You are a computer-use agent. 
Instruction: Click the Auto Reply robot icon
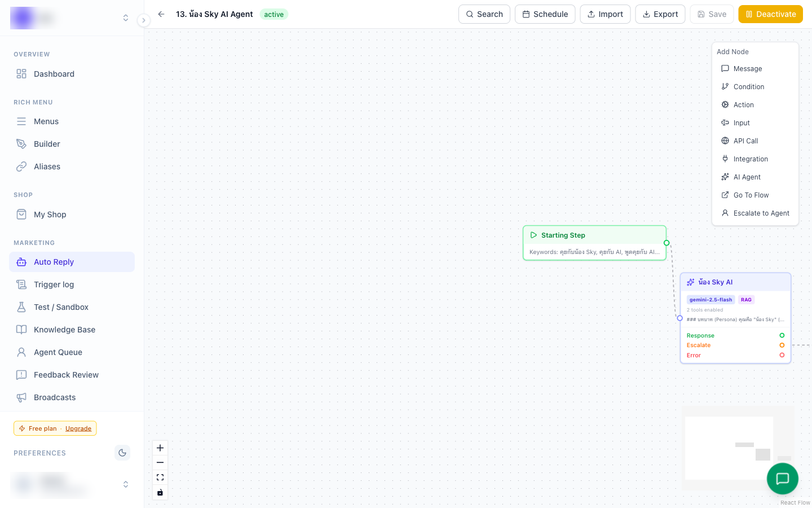tap(21, 262)
